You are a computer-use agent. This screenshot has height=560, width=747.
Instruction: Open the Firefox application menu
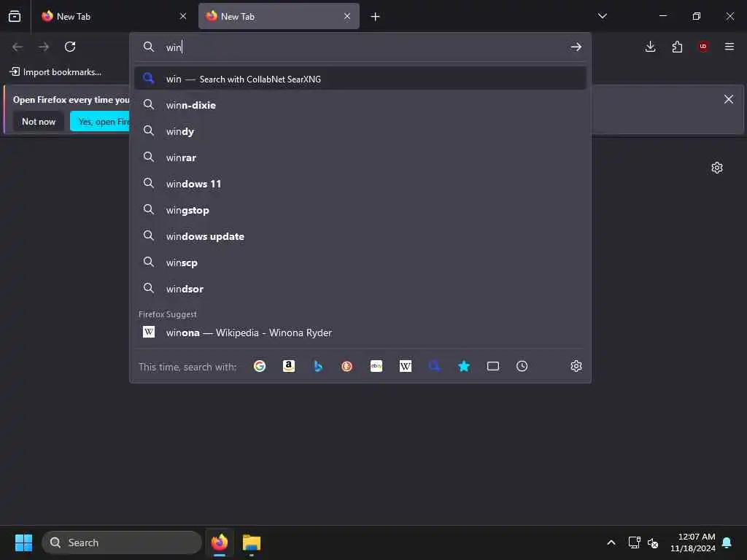tap(729, 47)
